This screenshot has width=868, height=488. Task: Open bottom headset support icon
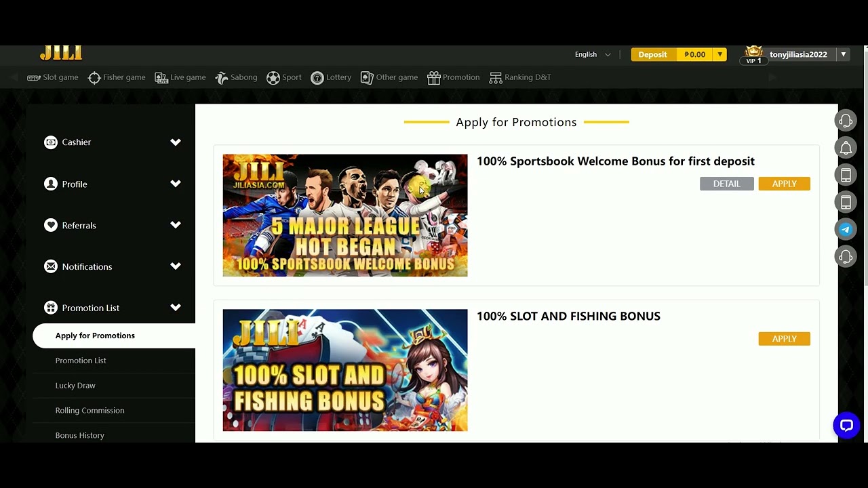pyautogui.click(x=846, y=256)
